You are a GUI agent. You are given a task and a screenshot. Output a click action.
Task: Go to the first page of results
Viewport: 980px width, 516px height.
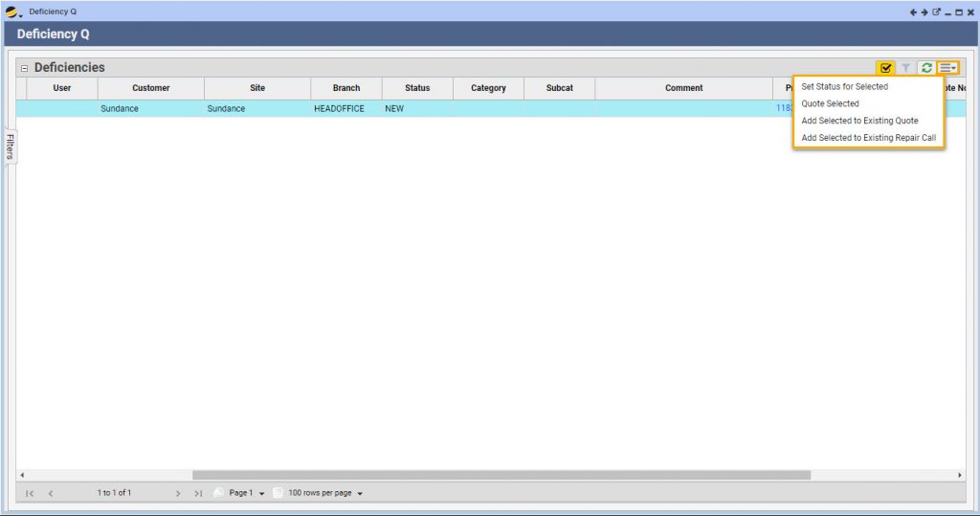point(30,493)
